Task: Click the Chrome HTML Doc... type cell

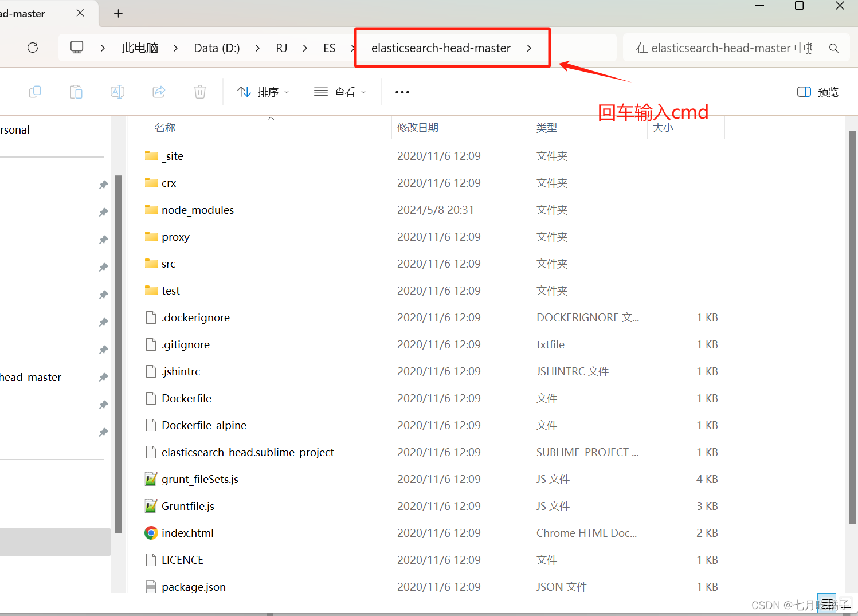Action: pos(586,533)
